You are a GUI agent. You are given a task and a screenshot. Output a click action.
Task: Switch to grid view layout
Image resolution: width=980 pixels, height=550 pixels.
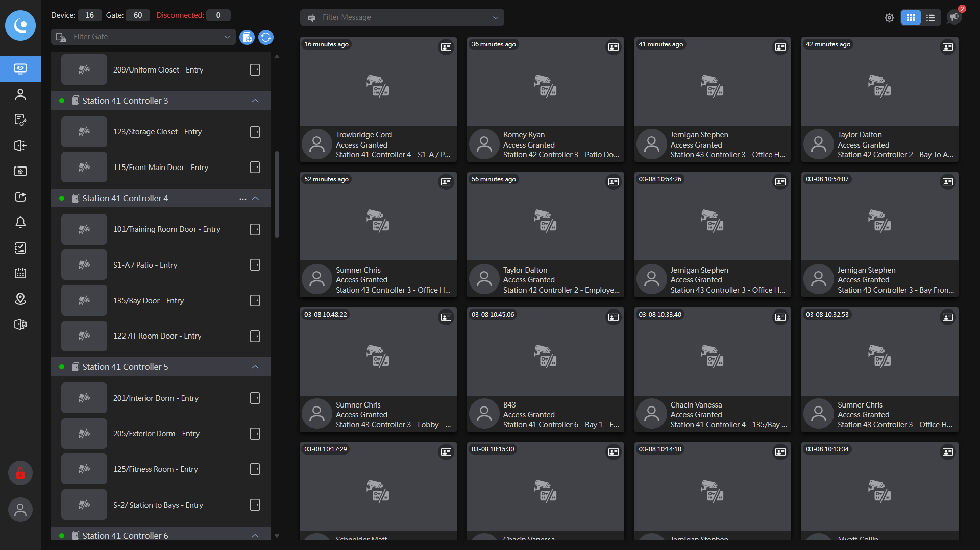(x=911, y=18)
